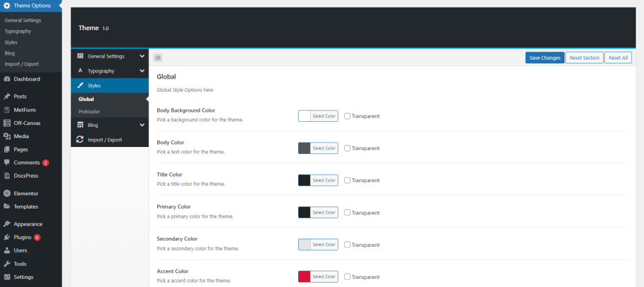Open Media via its sidebar icon
The height and width of the screenshot is (287, 644).
[x=7, y=136]
